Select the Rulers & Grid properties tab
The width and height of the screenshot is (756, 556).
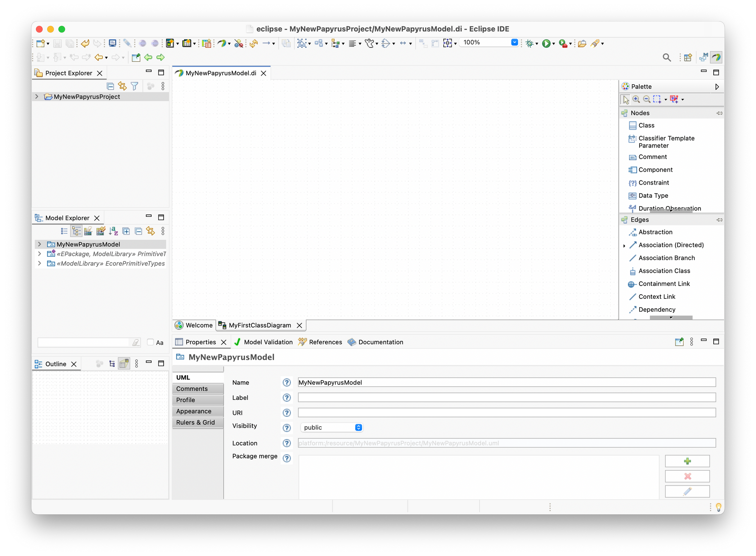[198, 422]
